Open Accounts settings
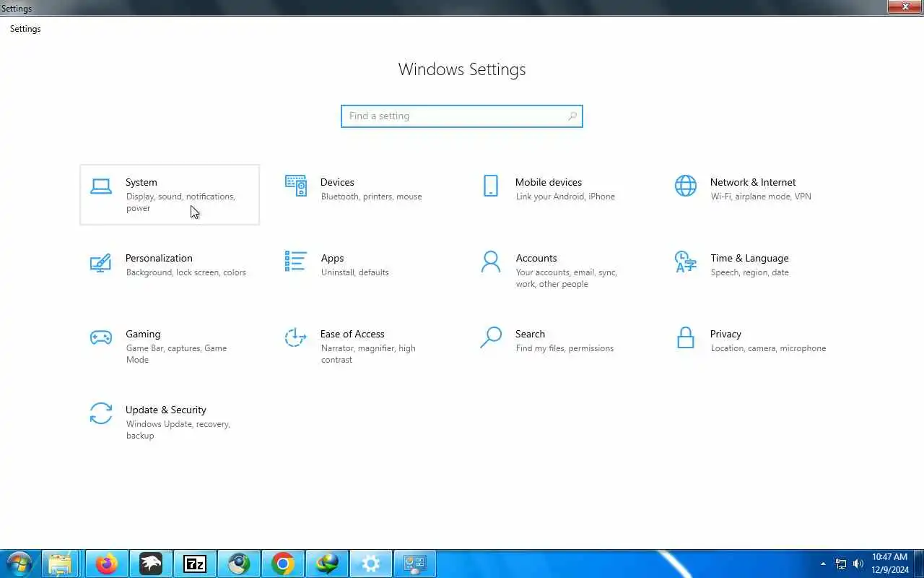Image resolution: width=924 pixels, height=578 pixels. (559, 270)
